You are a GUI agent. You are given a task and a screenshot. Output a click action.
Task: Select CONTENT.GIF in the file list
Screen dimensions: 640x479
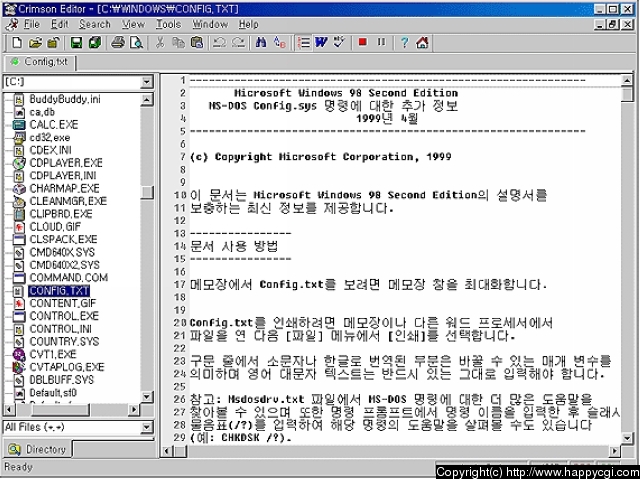62,303
